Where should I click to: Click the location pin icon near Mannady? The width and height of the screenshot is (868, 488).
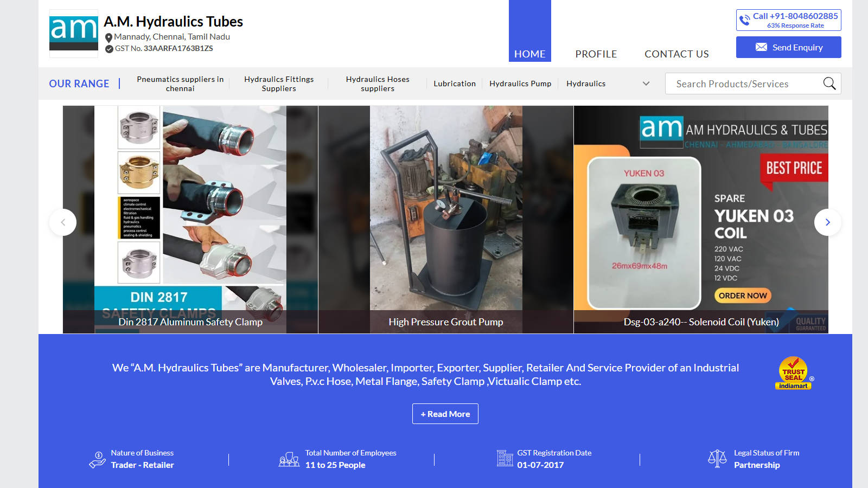click(x=108, y=37)
